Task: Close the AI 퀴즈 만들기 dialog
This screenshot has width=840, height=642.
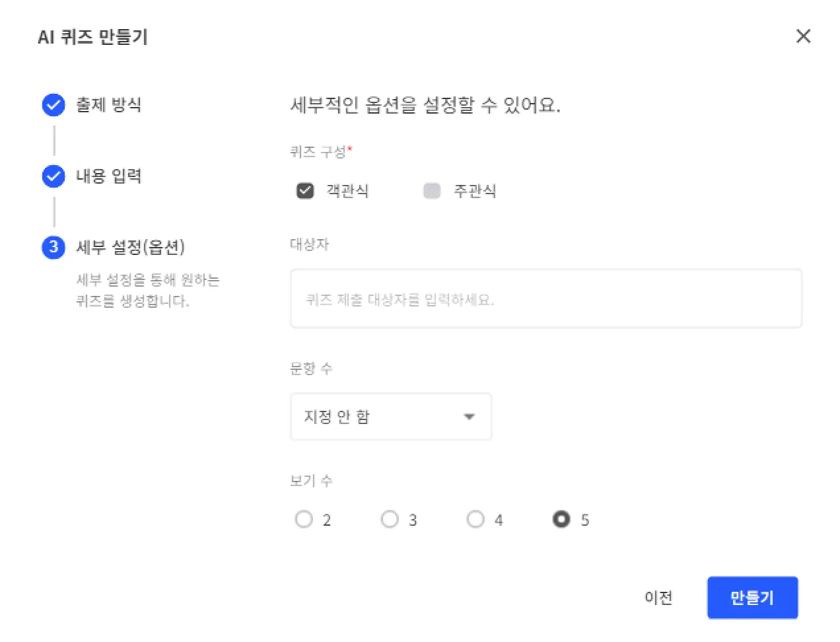Action: click(803, 36)
